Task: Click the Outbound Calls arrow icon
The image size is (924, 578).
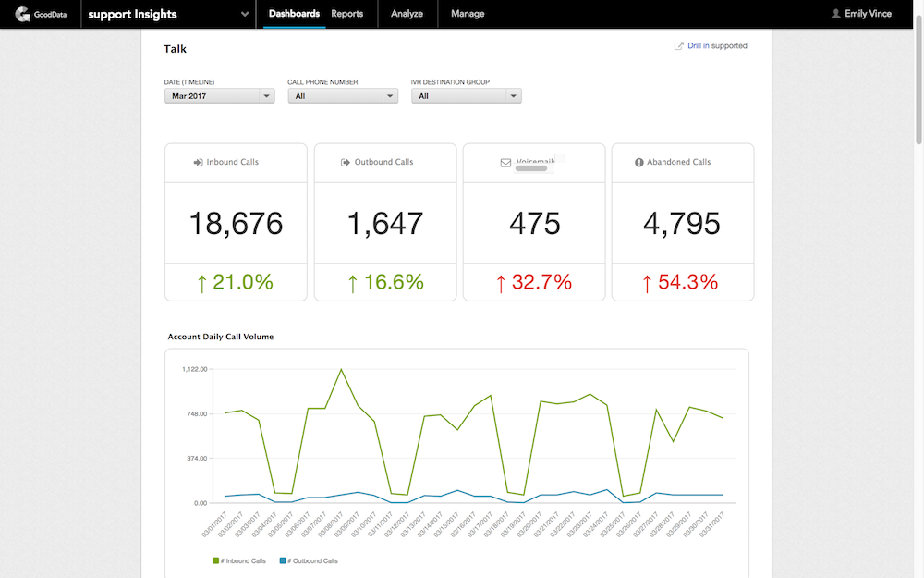Action: 346,163
